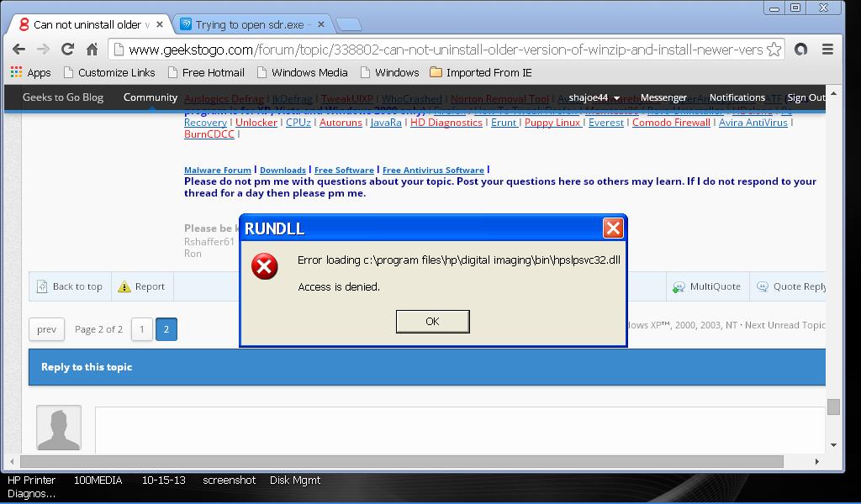Open the Apps grid shortcut
Viewport: 861px width, 504px height.
[31, 72]
